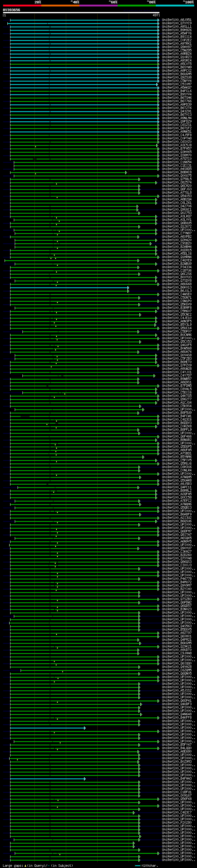Image resolution: width=197 pixels, height=868 pixels.
Task: Click the UniRef100_C4WSE0 label
Action: pos(176,294)
